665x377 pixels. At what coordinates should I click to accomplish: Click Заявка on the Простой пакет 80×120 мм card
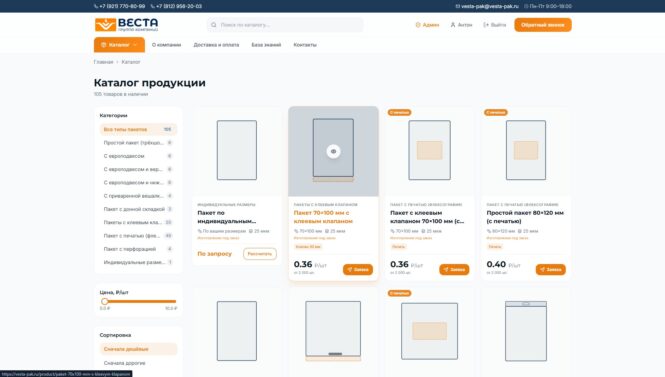click(x=550, y=270)
